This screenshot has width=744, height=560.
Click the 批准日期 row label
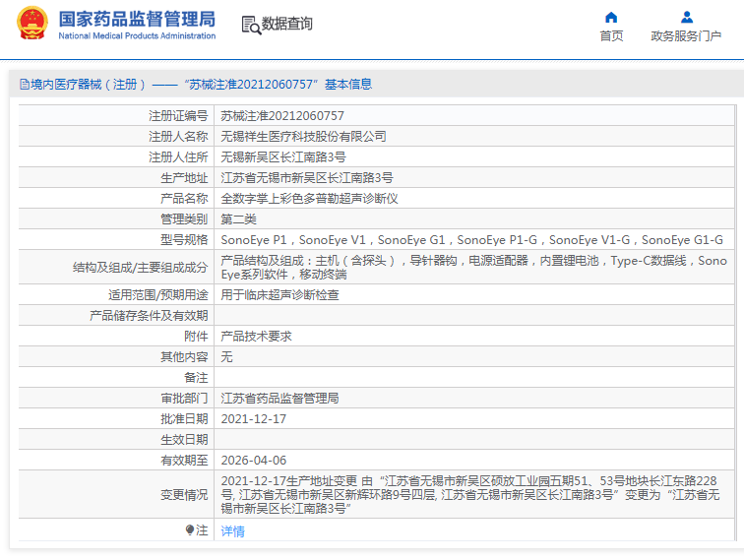184,419
